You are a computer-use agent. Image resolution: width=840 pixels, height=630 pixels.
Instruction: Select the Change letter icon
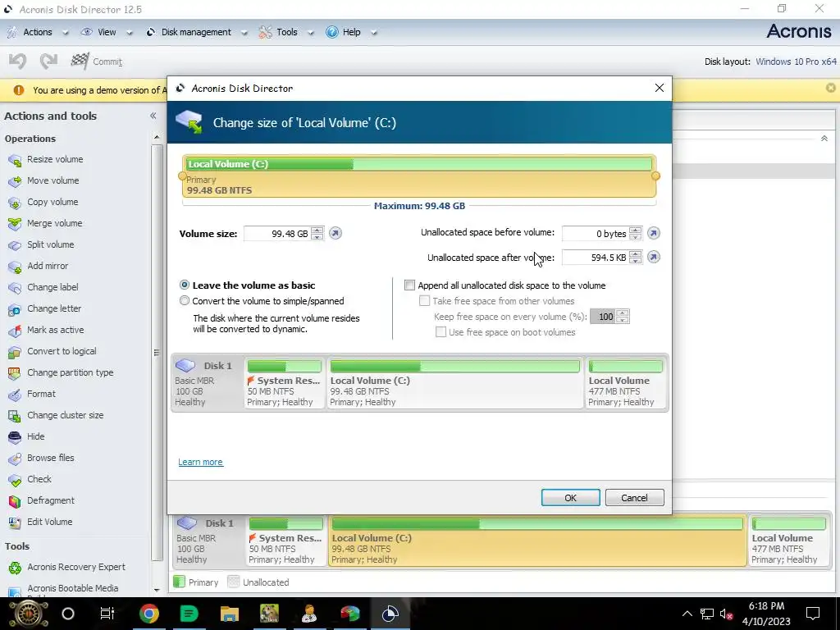pos(15,309)
